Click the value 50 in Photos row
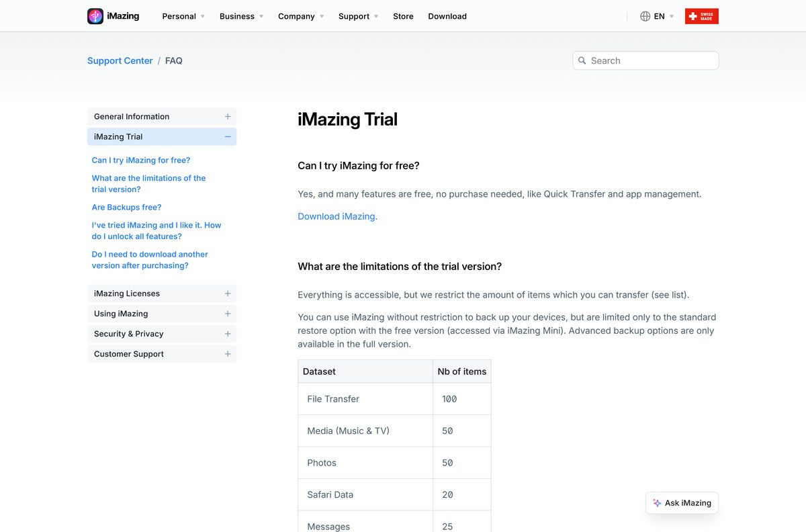Screen dimensions: 806x532 (x=447, y=463)
